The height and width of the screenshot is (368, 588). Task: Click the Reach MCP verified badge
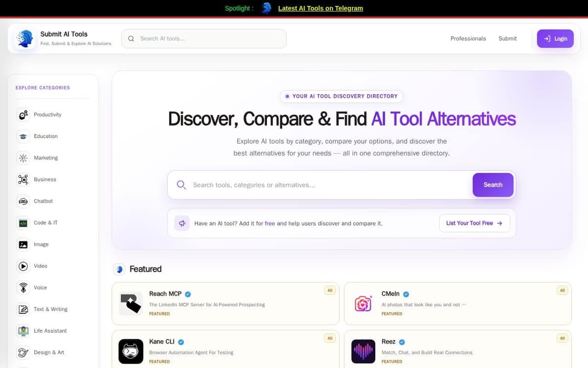(188, 294)
